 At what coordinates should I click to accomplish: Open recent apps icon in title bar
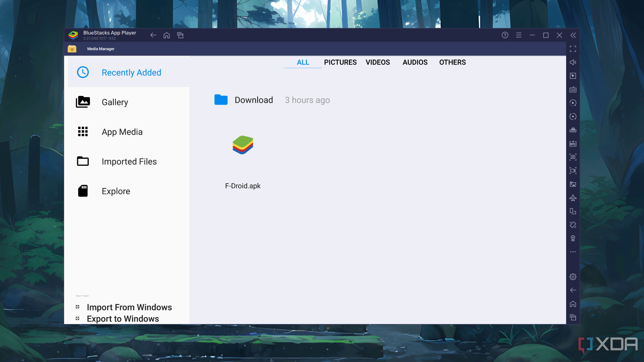180,35
